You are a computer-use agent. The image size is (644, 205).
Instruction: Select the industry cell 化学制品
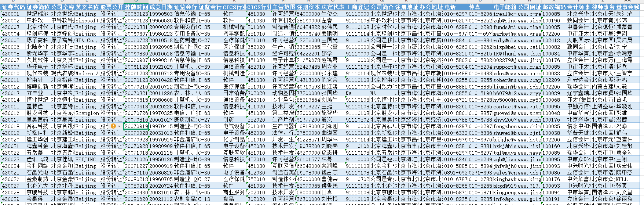[235, 139]
